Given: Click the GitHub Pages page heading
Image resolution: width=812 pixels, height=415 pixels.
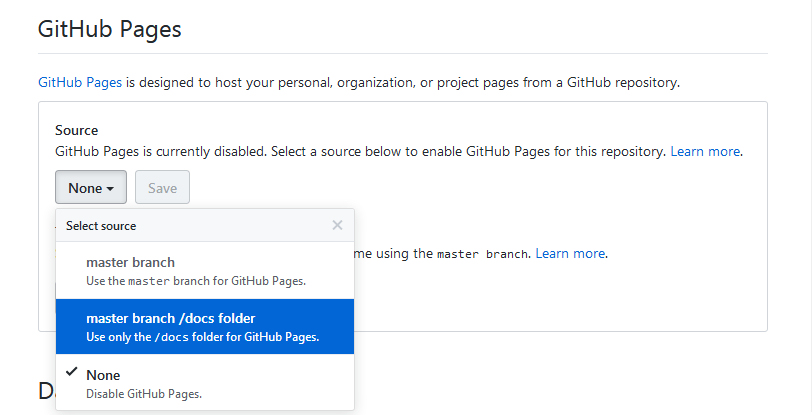Looking at the screenshot, I should coord(110,28).
